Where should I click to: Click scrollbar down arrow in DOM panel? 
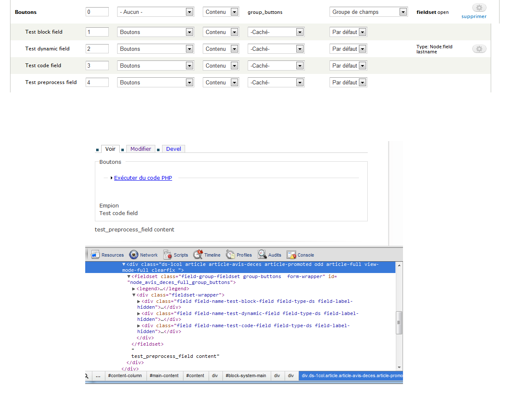pyautogui.click(x=399, y=367)
